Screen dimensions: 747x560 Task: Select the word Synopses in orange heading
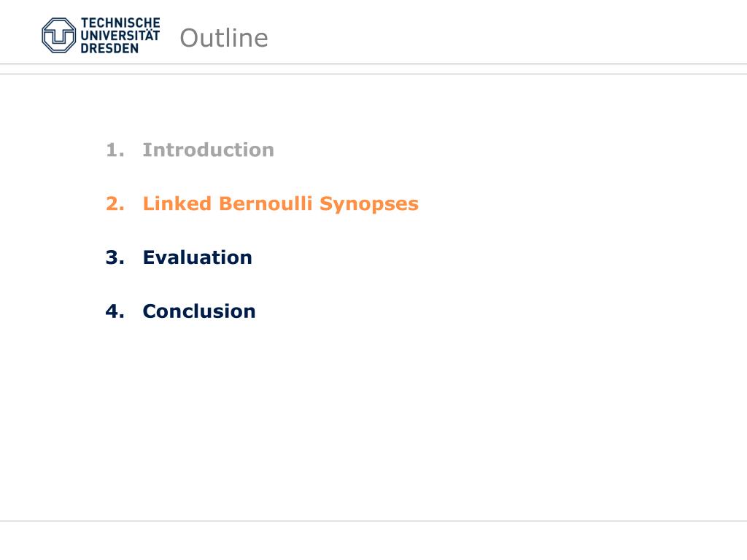369,204
